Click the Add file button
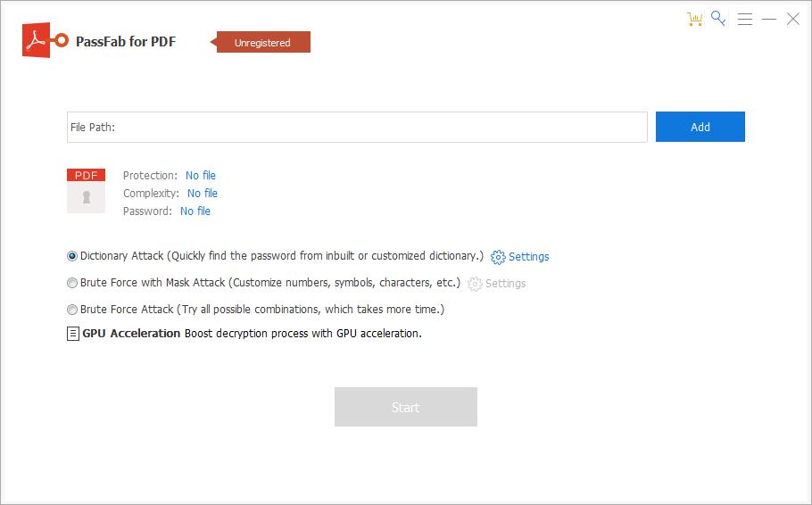 [700, 127]
